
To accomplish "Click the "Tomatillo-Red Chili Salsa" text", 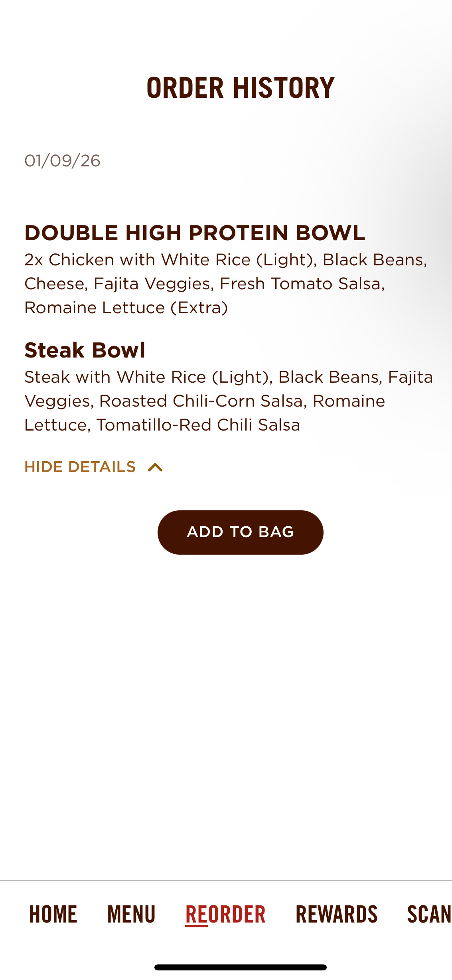I will [198, 425].
